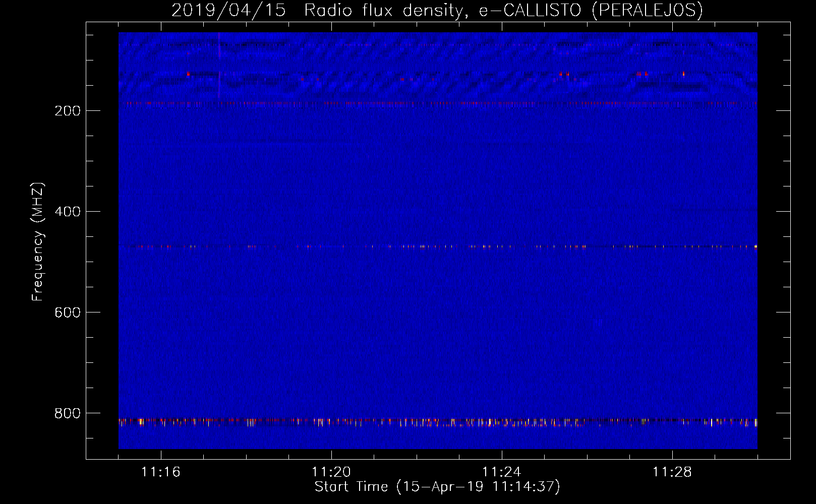Viewport: 816px width, 504px height.
Task: Click the 800 MHz tick label
Action: point(68,413)
